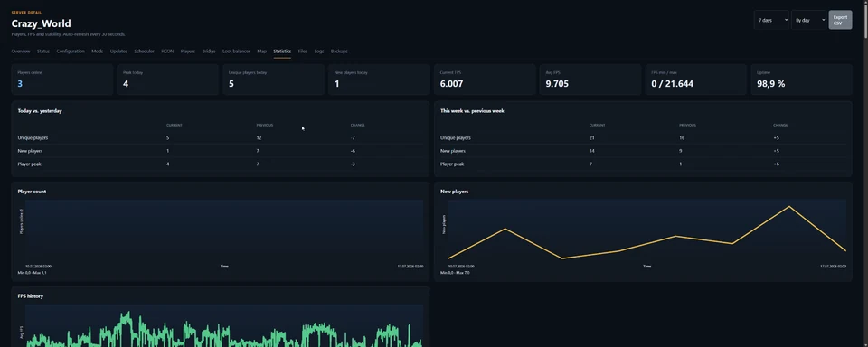Click Unique players row in Today vs. yesterday
This screenshot has width=868, height=347.
pos(221,137)
